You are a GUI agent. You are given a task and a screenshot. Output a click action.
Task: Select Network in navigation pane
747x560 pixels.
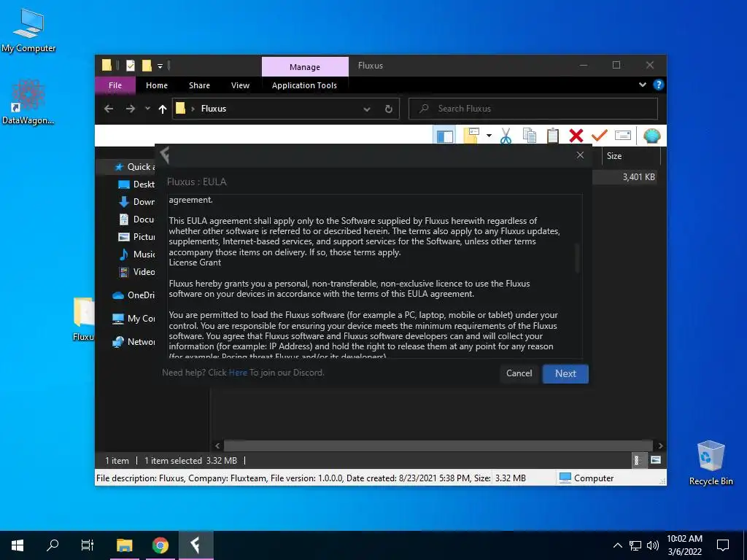pos(134,342)
